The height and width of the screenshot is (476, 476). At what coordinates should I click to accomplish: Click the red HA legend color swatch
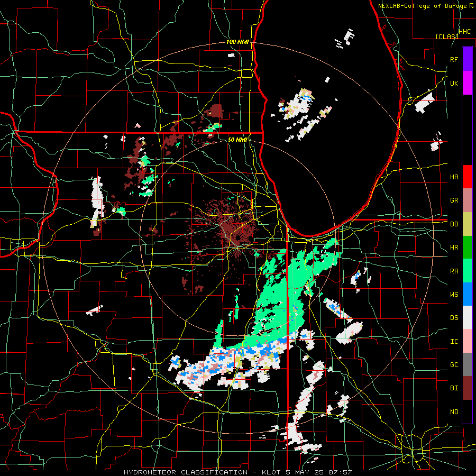[467, 177]
